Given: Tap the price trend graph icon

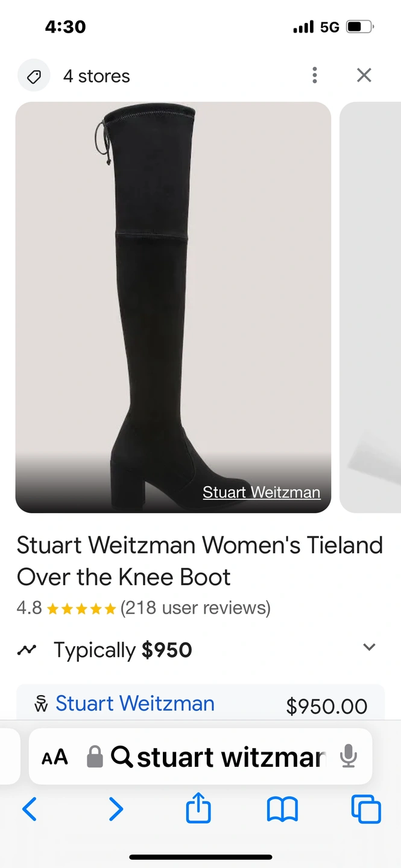Looking at the screenshot, I should pos(27,650).
